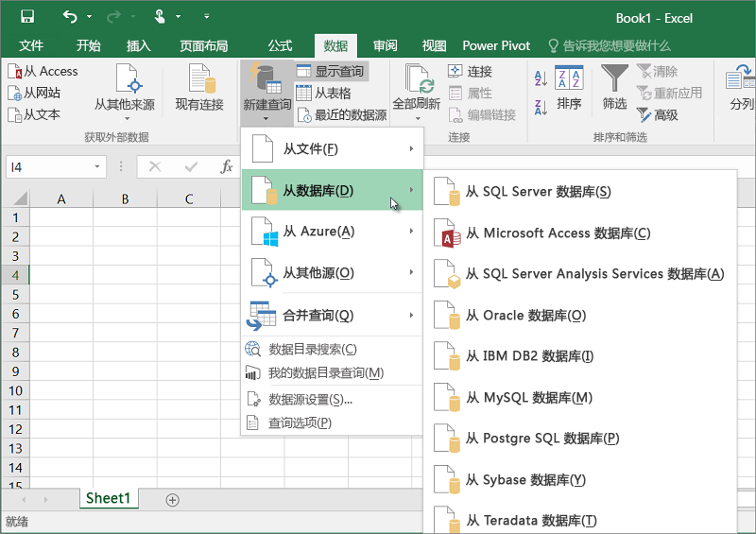Click the Undo arrow icon
Screen dimensions: 756x534
coord(70,17)
